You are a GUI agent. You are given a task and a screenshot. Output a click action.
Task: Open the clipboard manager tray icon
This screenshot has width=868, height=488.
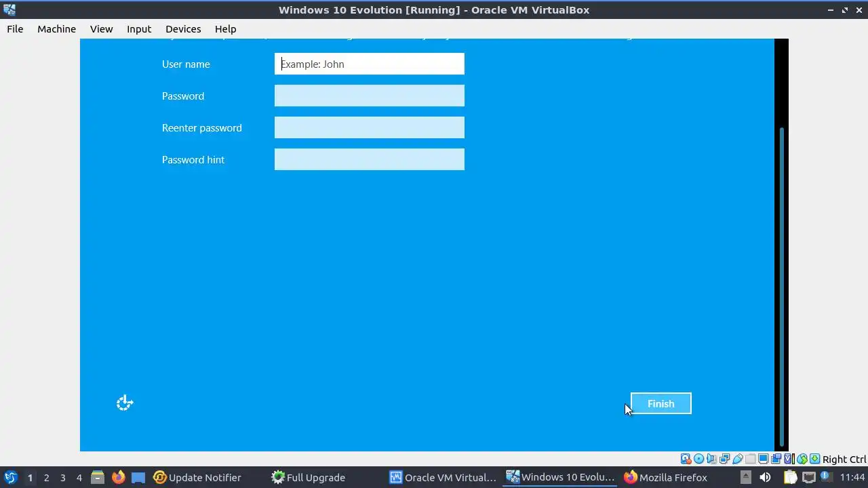click(791, 477)
